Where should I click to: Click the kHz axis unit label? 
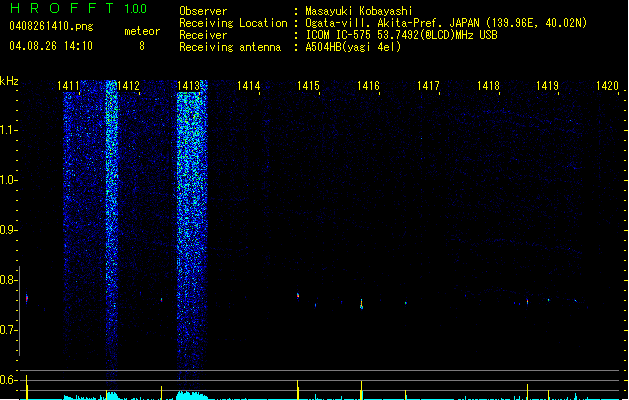coord(9,81)
